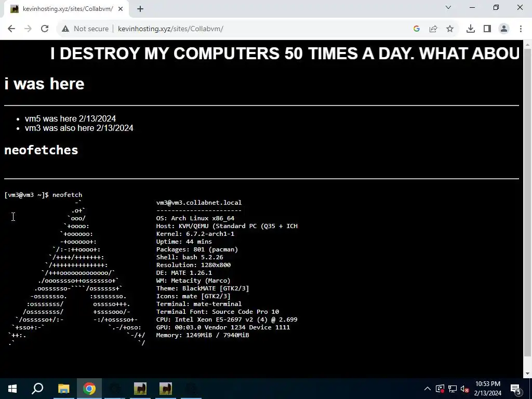Click the '[vm3@vm3 ~]$ neofetch' prompt line
The height and width of the screenshot is (399, 532).
point(43,195)
